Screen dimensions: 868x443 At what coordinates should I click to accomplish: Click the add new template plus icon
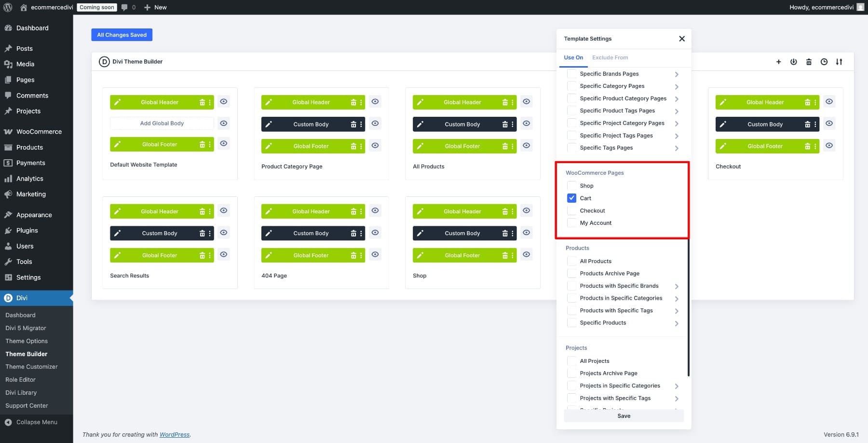[778, 62]
